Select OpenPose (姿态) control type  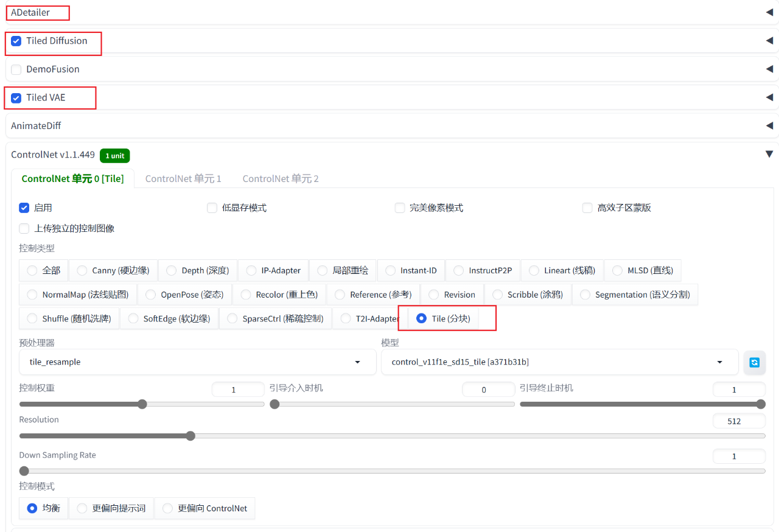[x=184, y=295]
